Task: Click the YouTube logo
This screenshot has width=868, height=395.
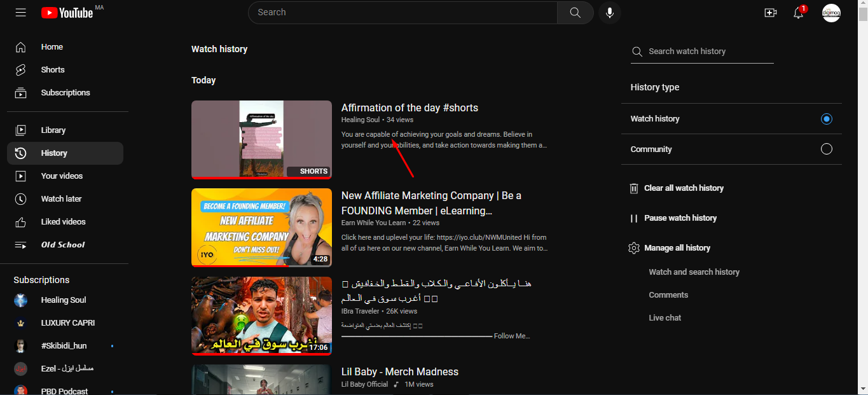Action: point(67,13)
